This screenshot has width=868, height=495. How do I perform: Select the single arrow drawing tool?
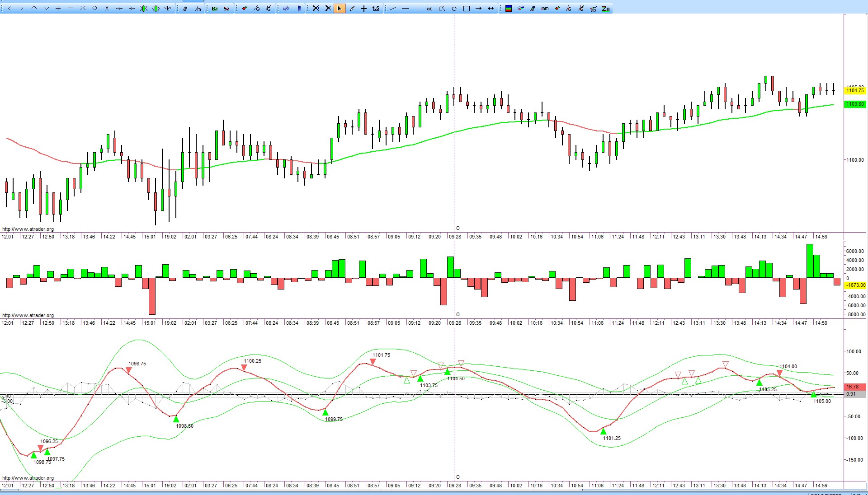tap(478, 9)
